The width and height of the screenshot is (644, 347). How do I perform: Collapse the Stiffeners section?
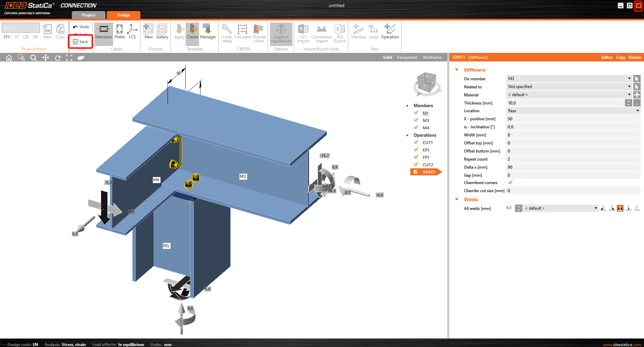coord(457,70)
